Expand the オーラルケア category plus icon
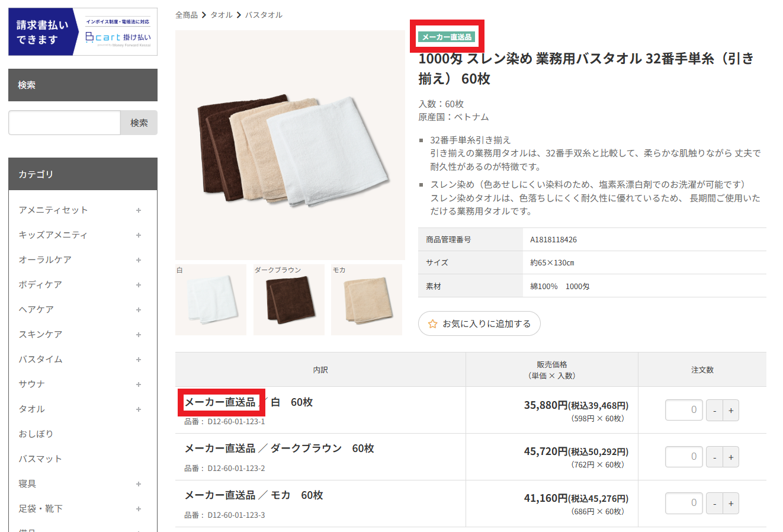Viewport: 783px width, 532px height. tap(138, 260)
